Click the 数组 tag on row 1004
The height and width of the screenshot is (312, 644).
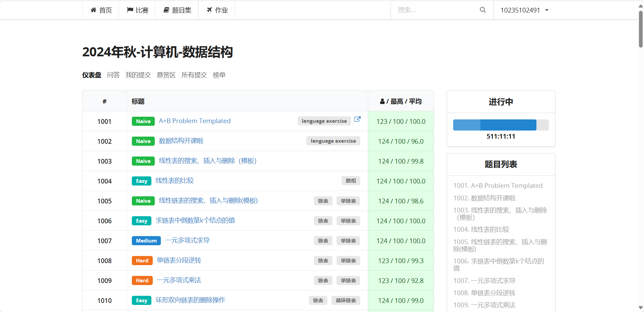pyautogui.click(x=351, y=181)
